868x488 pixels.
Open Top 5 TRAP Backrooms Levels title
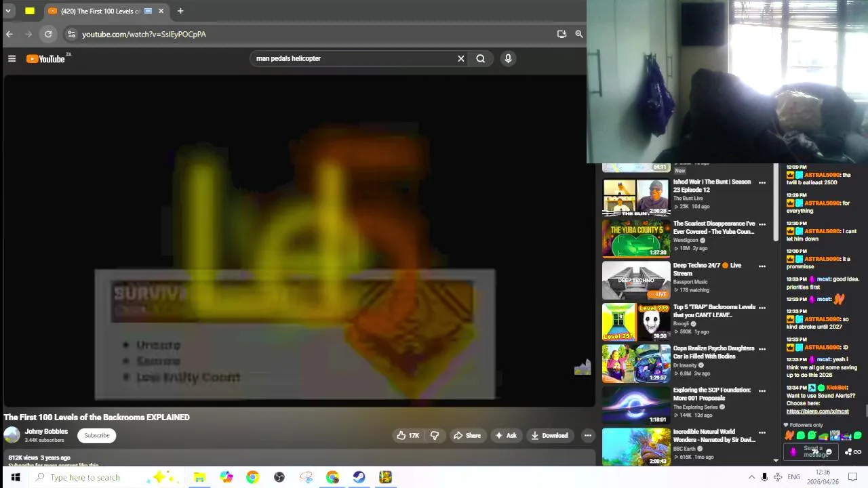(x=714, y=311)
